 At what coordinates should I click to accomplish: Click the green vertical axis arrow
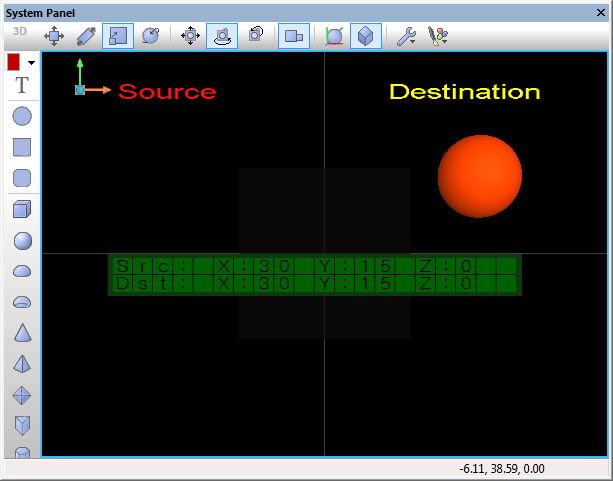pyautogui.click(x=80, y=72)
